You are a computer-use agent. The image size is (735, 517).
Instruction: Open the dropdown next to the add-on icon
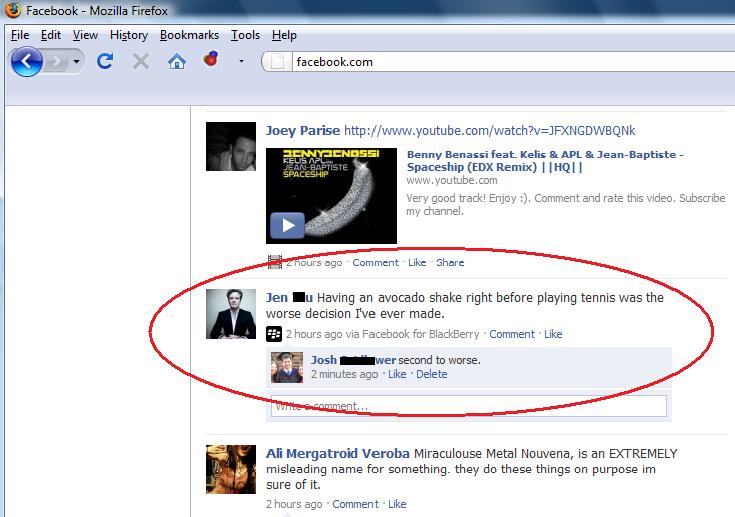click(x=241, y=61)
